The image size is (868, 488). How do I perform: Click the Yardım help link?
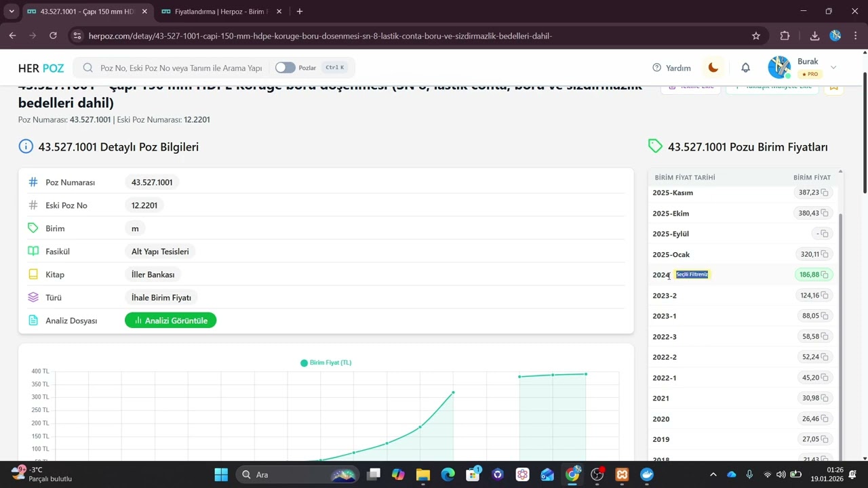click(671, 68)
